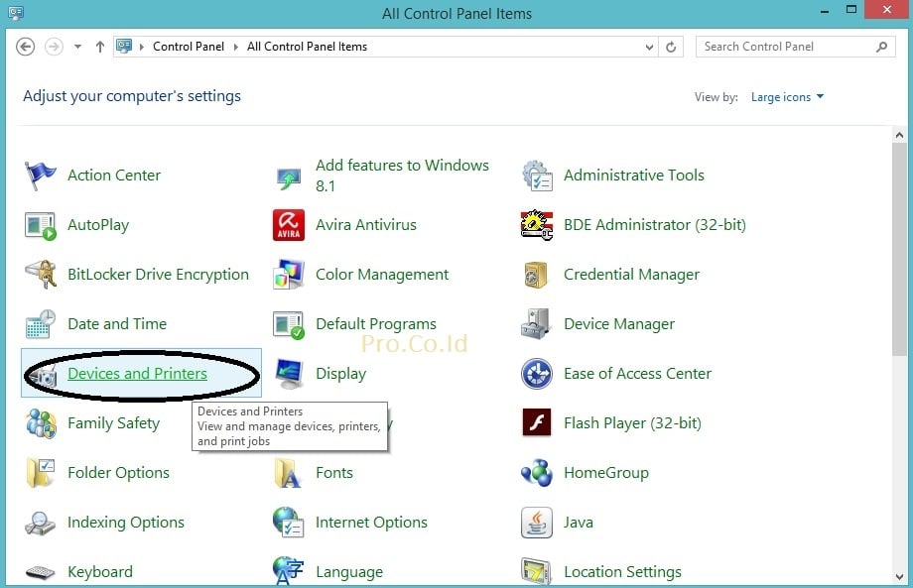Image resolution: width=913 pixels, height=588 pixels.
Task: Open the HomeGroup spheres icon
Action: coord(536,473)
